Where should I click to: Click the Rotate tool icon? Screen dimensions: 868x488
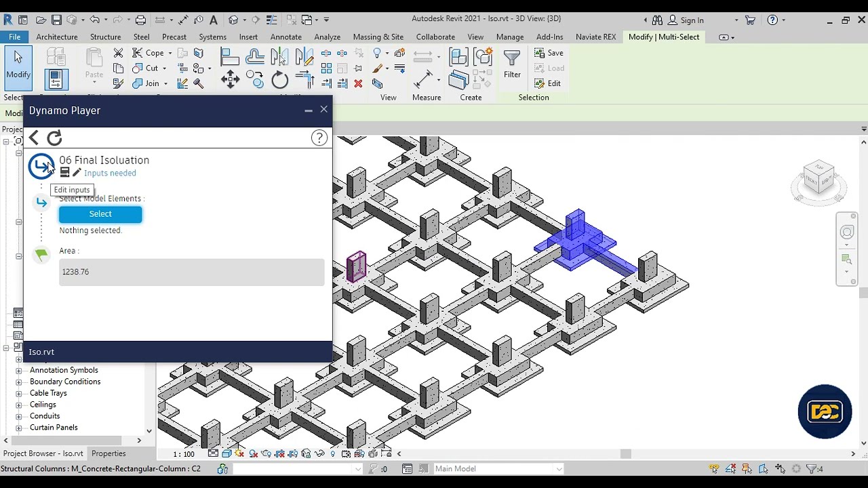pyautogui.click(x=279, y=81)
